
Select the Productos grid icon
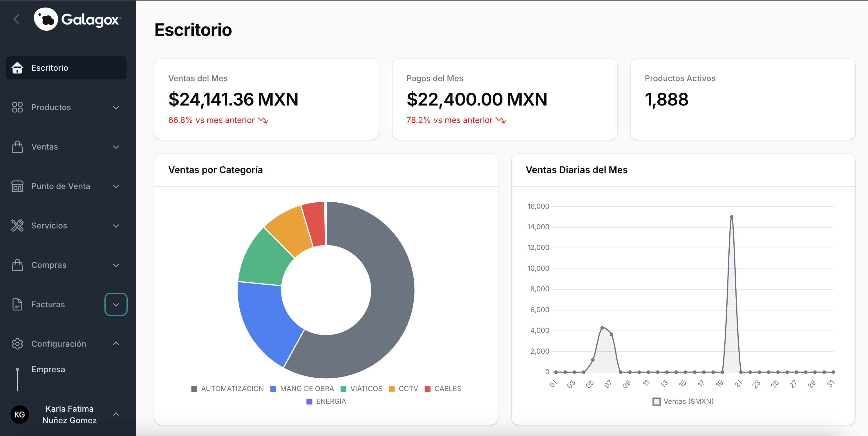[x=17, y=107]
